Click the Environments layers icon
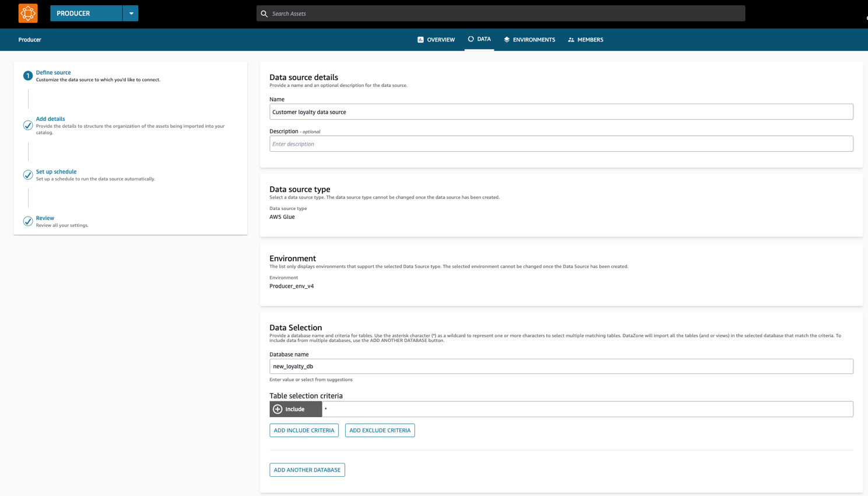 click(x=507, y=40)
